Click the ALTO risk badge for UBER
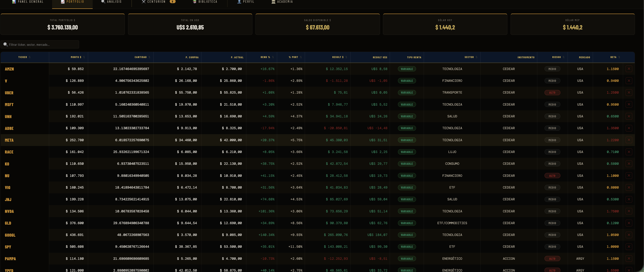This screenshot has height=272, width=644. [552, 92]
